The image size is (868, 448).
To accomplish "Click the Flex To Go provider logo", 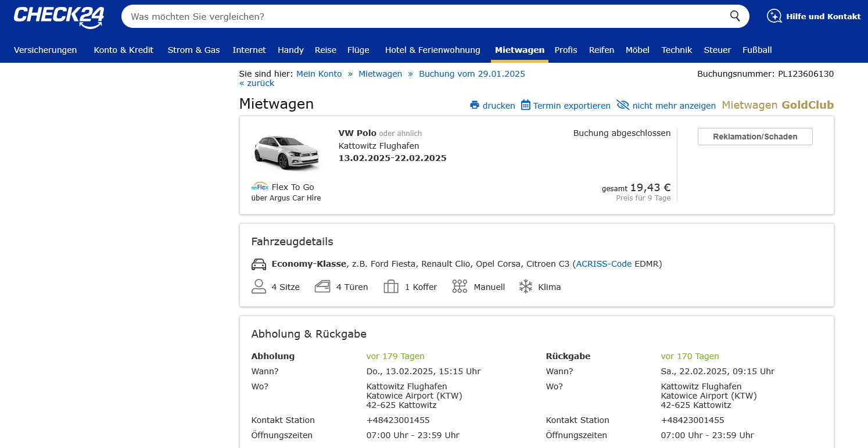I will click(x=260, y=187).
